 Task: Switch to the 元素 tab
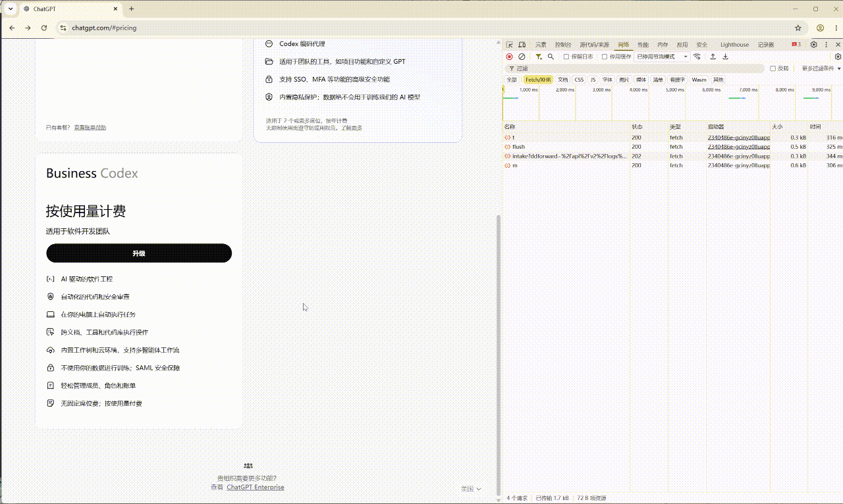point(541,45)
